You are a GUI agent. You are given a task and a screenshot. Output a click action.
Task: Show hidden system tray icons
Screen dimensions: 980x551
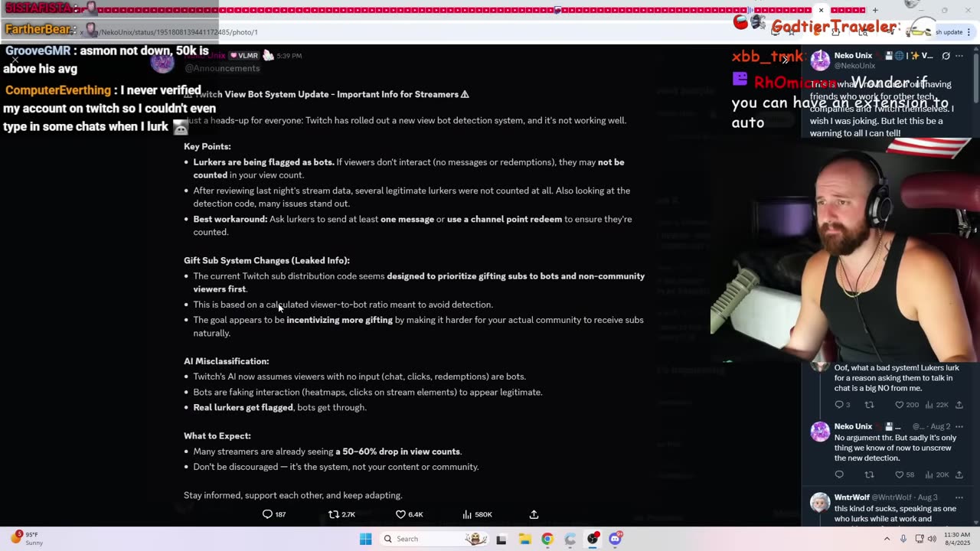[x=887, y=539]
